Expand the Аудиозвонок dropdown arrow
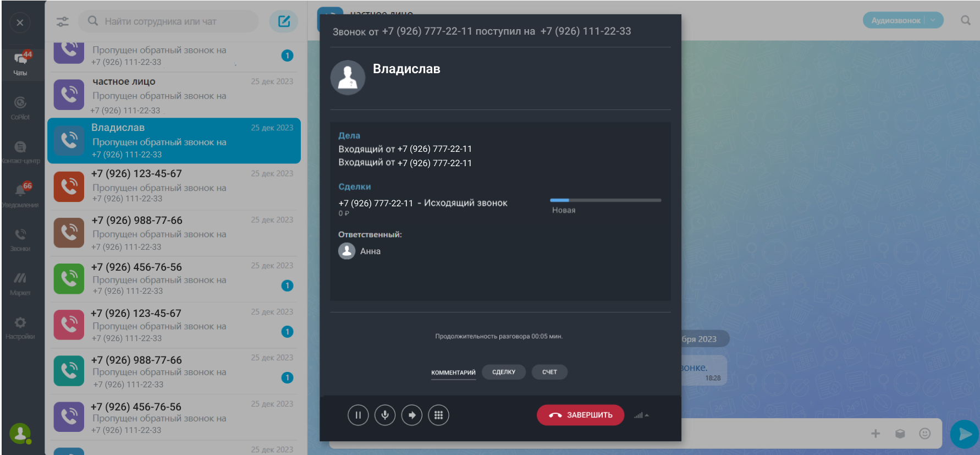The height and width of the screenshot is (455, 980). point(933,20)
